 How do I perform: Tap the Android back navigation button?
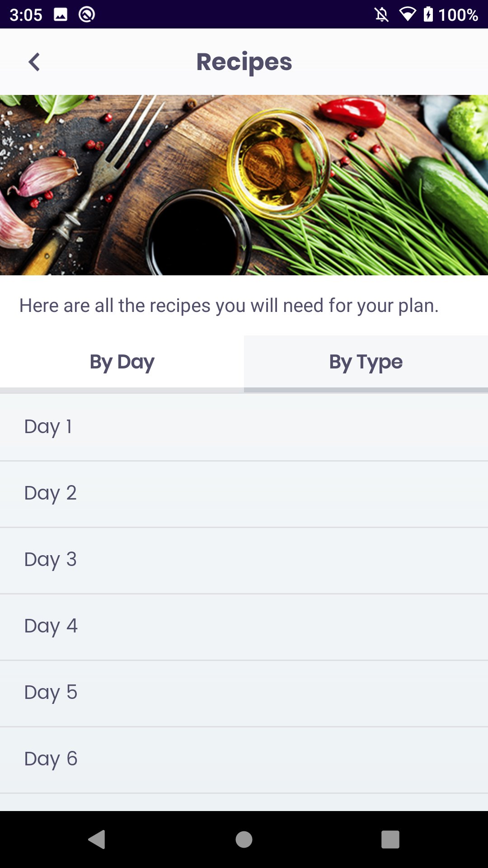[x=97, y=840]
